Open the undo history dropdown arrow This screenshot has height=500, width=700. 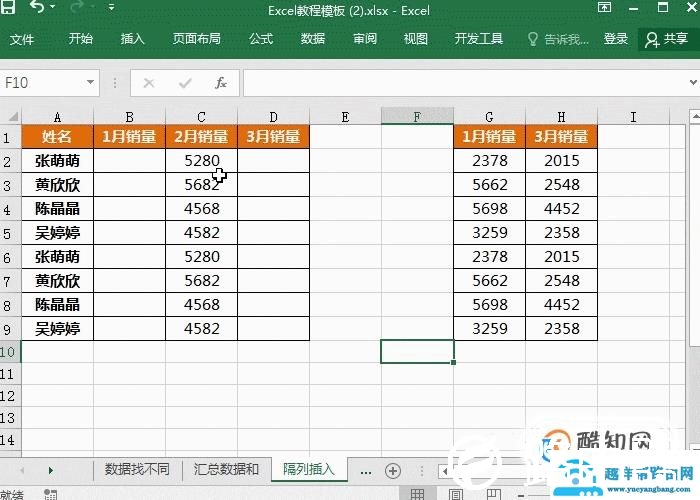53,7
